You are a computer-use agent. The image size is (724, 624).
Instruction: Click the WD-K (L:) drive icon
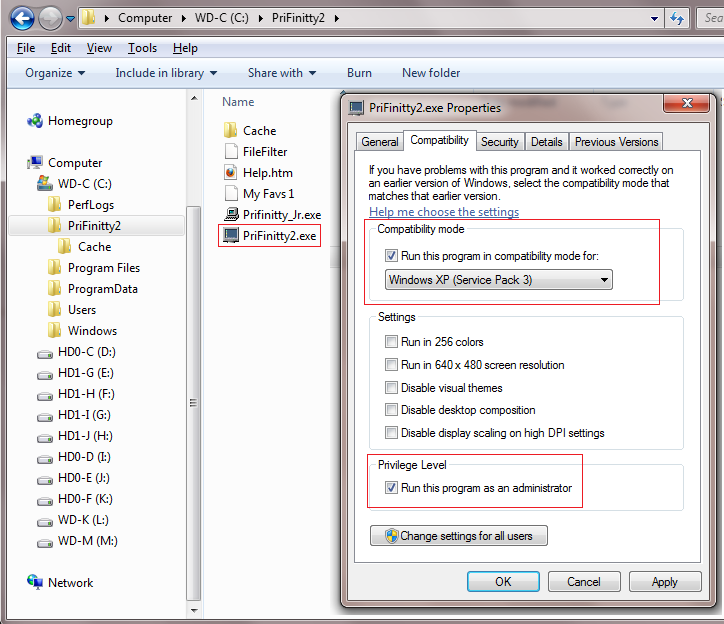point(45,520)
